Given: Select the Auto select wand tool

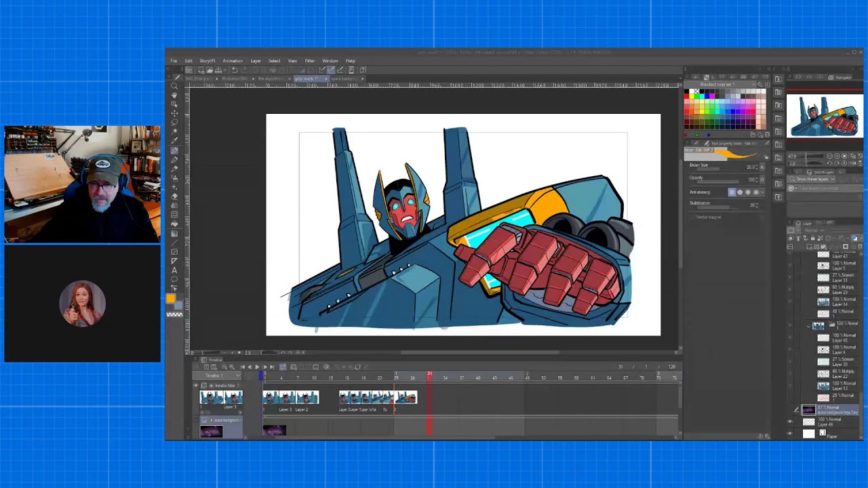Looking at the screenshot, I should tap(174, 131).
